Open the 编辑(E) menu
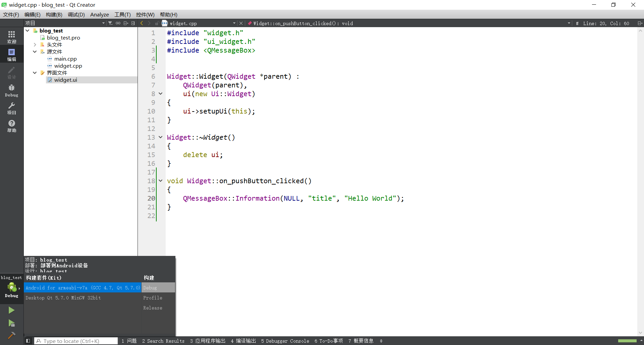The width and height of the screenshot is (644, 345). (33, 14)
